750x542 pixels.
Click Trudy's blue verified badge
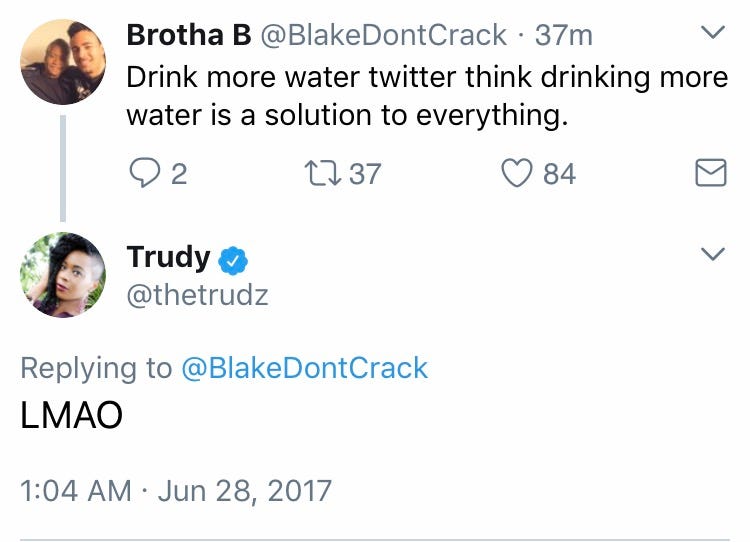pos(233,260)
